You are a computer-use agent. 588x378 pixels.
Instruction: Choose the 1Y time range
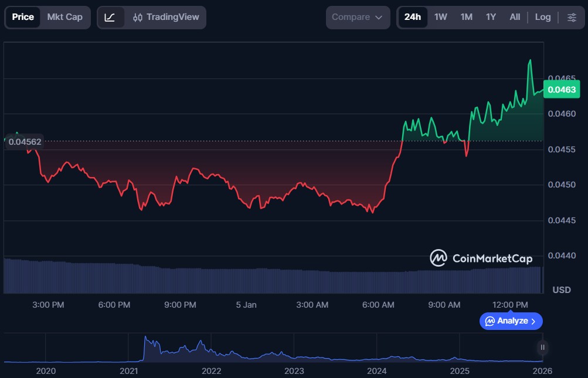491,17
